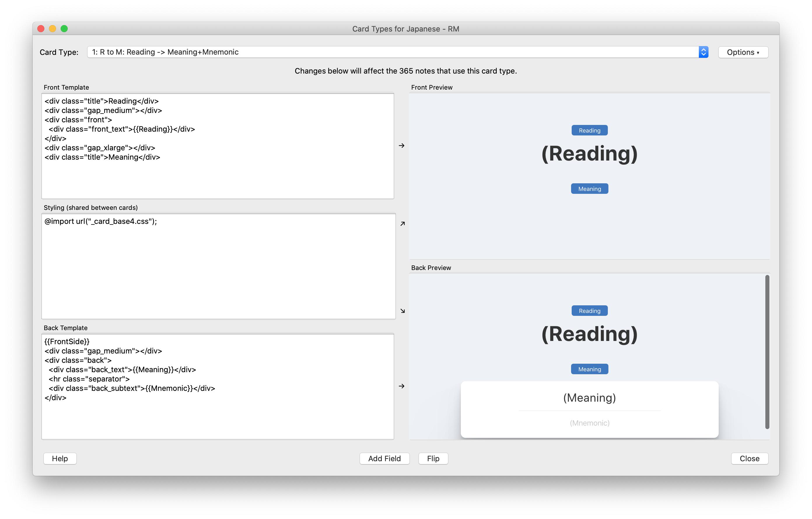Viewport: 812px width, 519px height.
Task: Open the Options dropdown menu
Action: coord(743,52)
